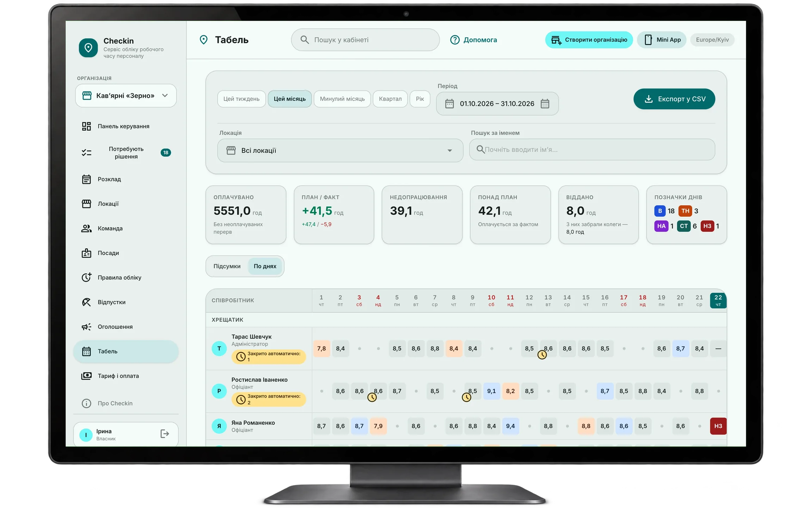The image size is (812, 508).
Task: Open the 01.10.2026 – 31.10.2026 period selector
Action: coord(497,104)
